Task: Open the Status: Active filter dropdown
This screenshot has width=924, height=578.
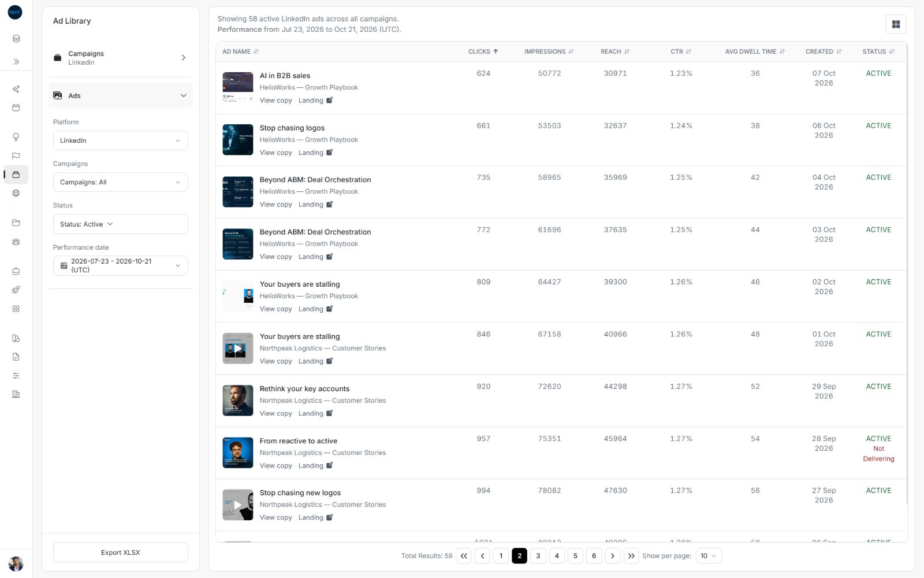Action: coord(120,224)
